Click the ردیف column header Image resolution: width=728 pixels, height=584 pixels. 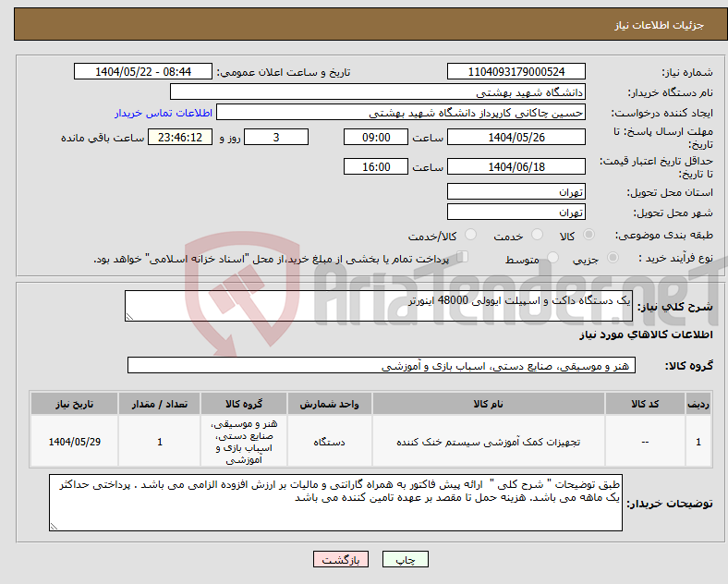698,404
